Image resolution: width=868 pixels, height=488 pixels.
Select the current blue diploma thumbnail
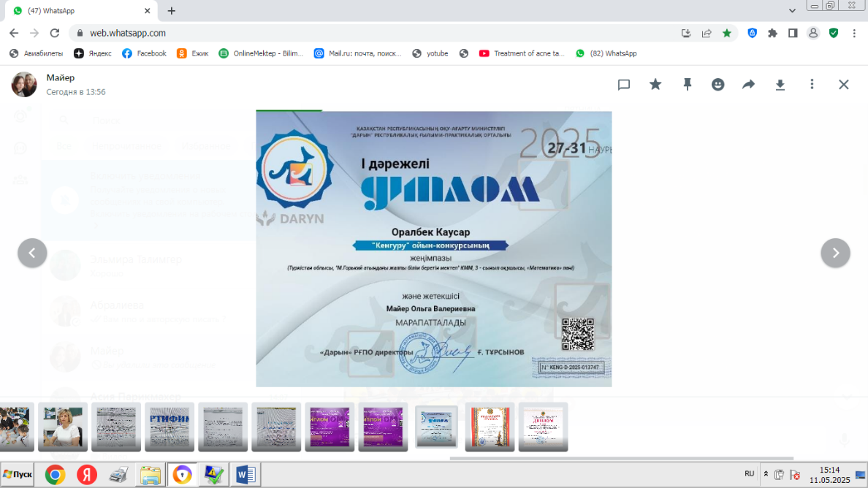point(436,427)
